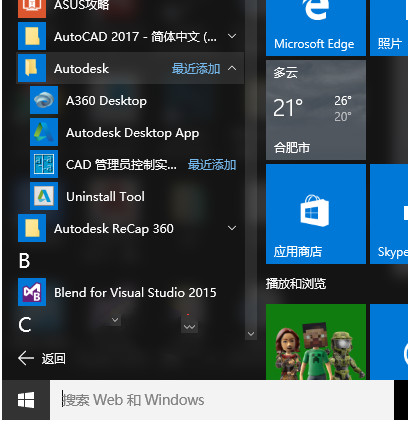
Task: Click the Autodesk folder icon
Action: coord(32,68)
